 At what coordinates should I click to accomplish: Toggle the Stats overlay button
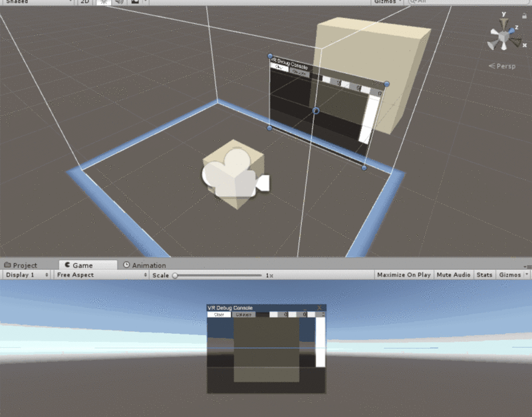484,275
